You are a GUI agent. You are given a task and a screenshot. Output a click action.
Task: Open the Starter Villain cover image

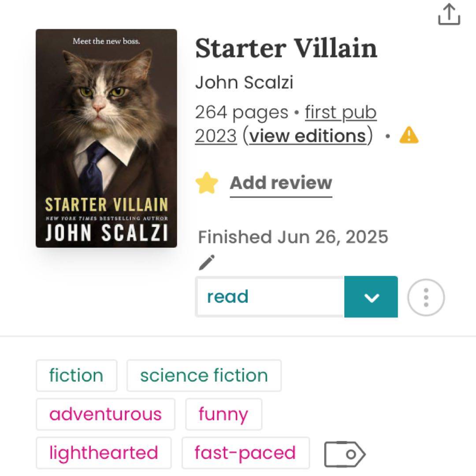click(106, 138)
